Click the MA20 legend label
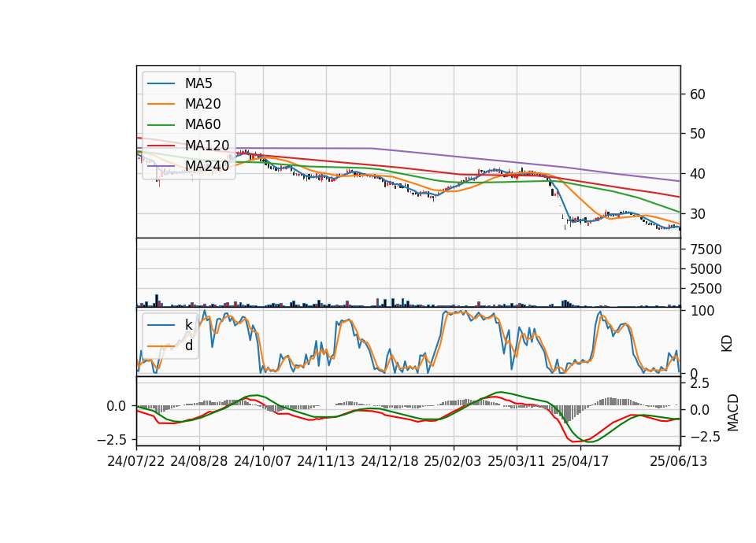This screenshot has width=756, height=543. pos(203,104)
